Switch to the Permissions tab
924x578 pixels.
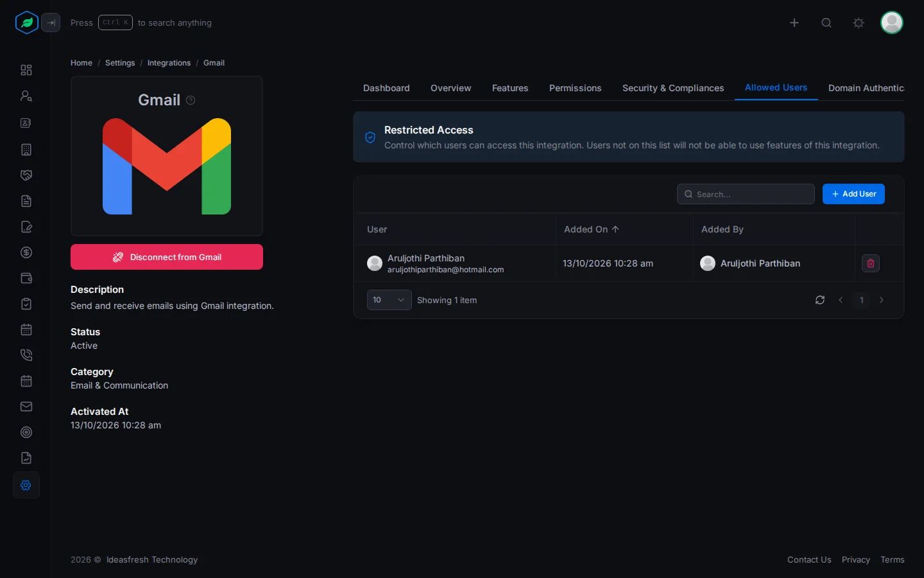coord(576,88)
